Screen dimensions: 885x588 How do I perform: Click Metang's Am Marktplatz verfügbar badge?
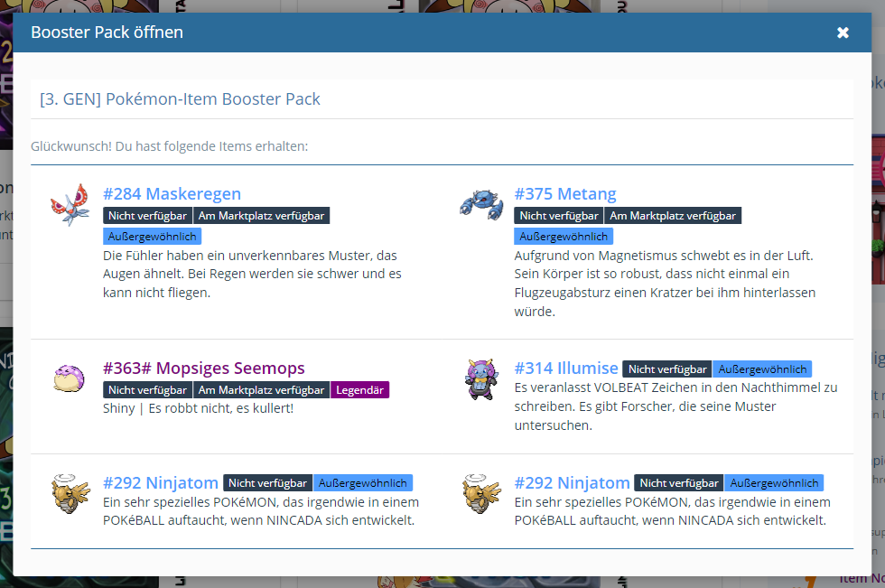tap(673, 216)
